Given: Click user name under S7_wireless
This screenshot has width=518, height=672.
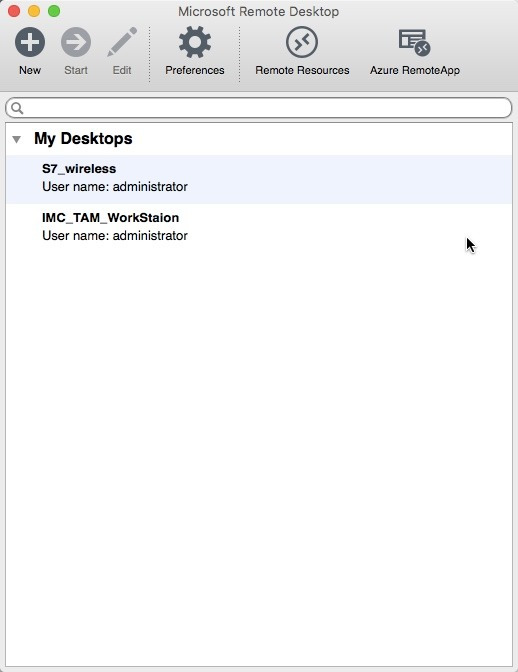Looking at the screenshot, I should click(115, 187).
